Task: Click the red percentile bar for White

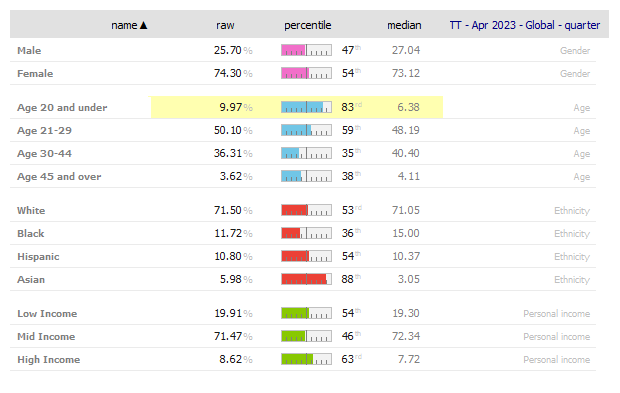Action: click(x=306, y=210)
